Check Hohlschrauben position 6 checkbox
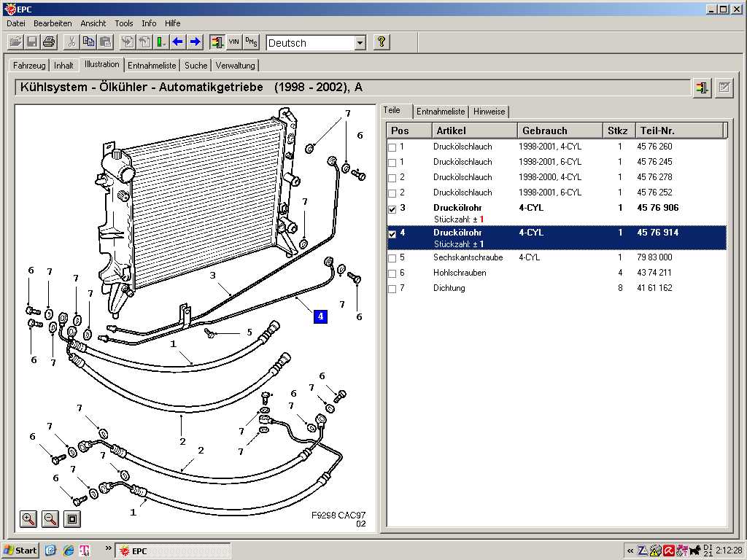This screenshot has height=560, width=747. coord(392,274)
